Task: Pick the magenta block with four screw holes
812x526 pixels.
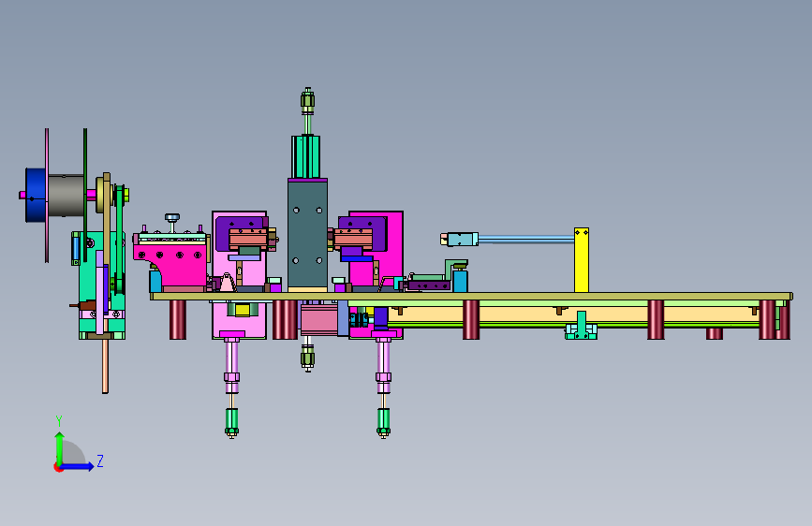Action: click(170, 264)
